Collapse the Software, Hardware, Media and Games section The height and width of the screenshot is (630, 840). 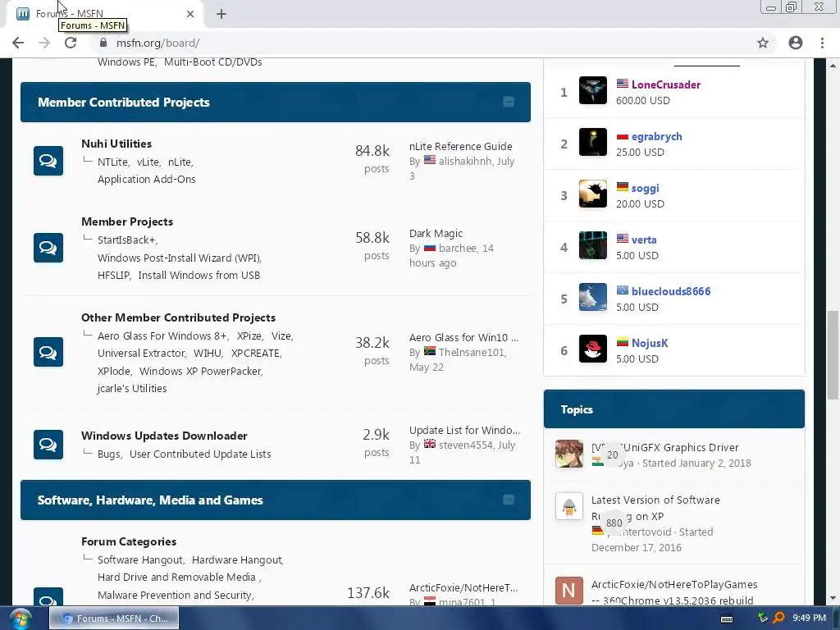point(509,500)
